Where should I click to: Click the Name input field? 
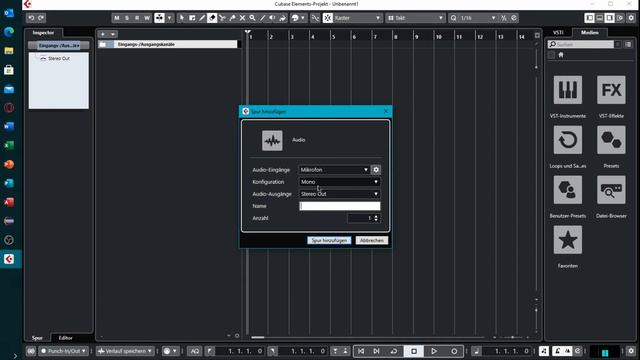point(340,206)
